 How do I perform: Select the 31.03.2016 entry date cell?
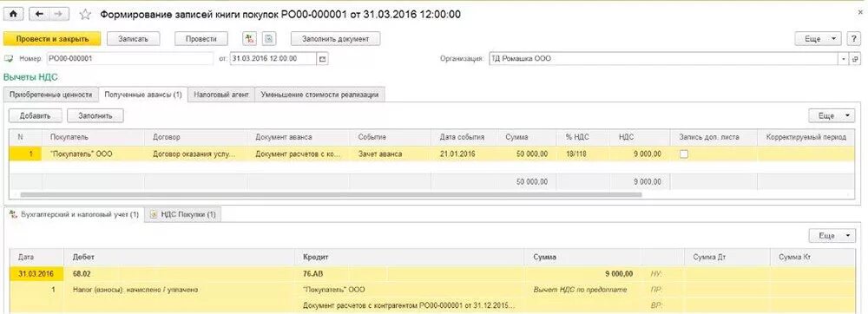point(36,273)
